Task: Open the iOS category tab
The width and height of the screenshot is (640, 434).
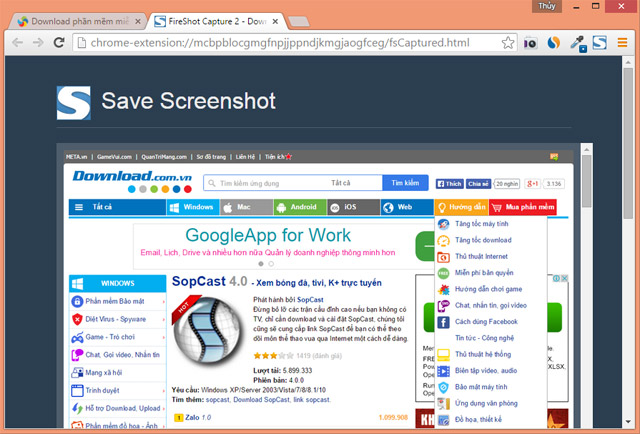Action: [353, 207]
